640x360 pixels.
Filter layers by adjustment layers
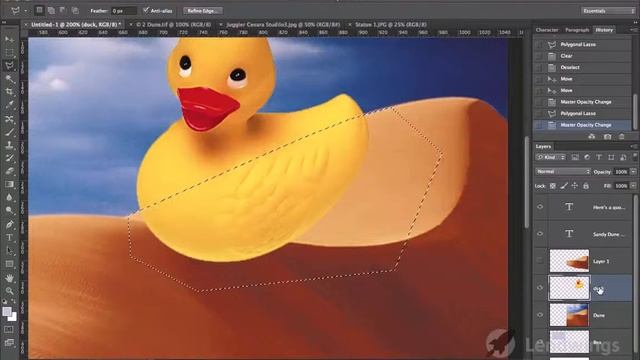tap(587, 157)
